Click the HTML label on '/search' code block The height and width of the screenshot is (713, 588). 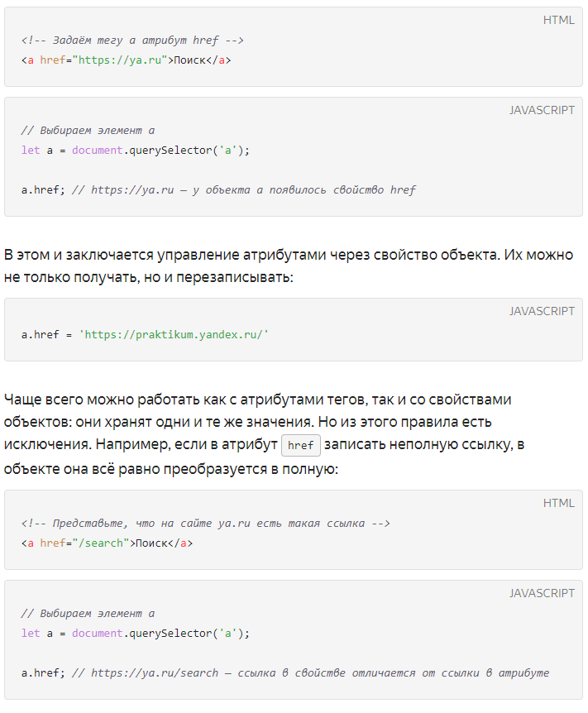click(x=558, y=503)
